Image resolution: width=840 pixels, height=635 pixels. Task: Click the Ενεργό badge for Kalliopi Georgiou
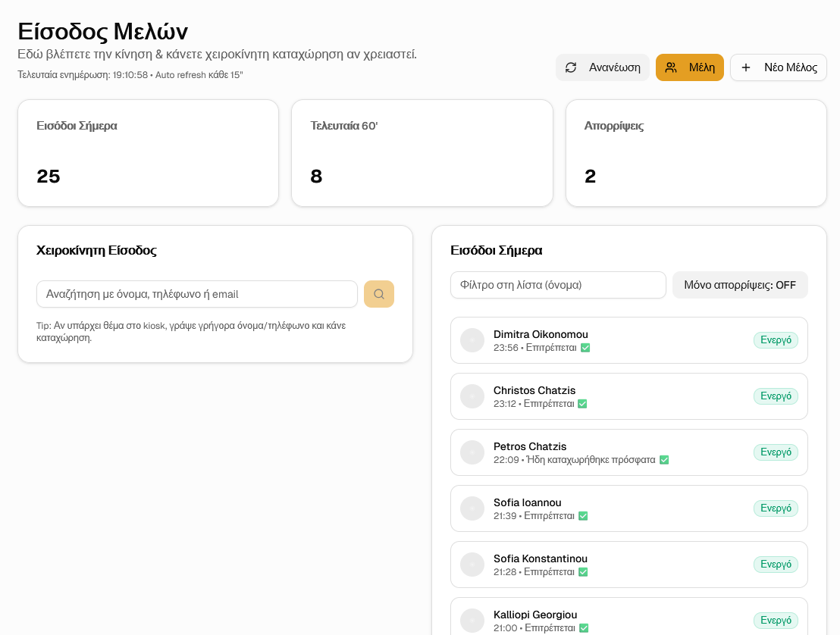(776, 620)
